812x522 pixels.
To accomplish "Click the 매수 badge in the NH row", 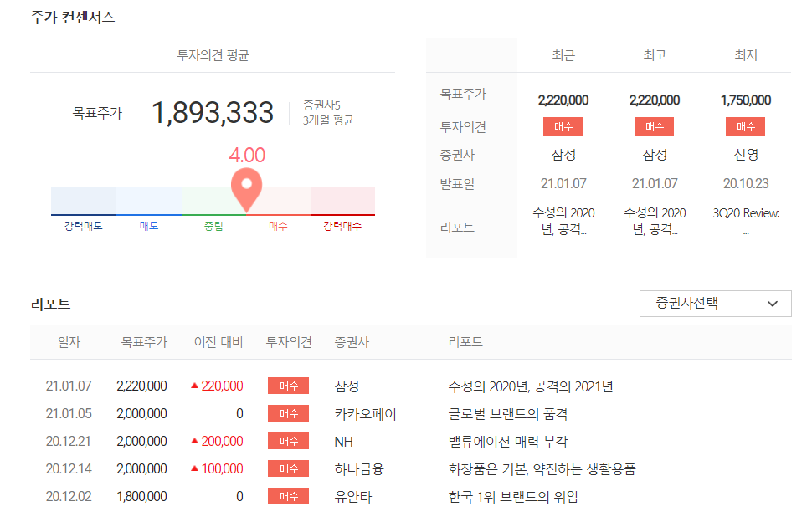I will [289, 441].
